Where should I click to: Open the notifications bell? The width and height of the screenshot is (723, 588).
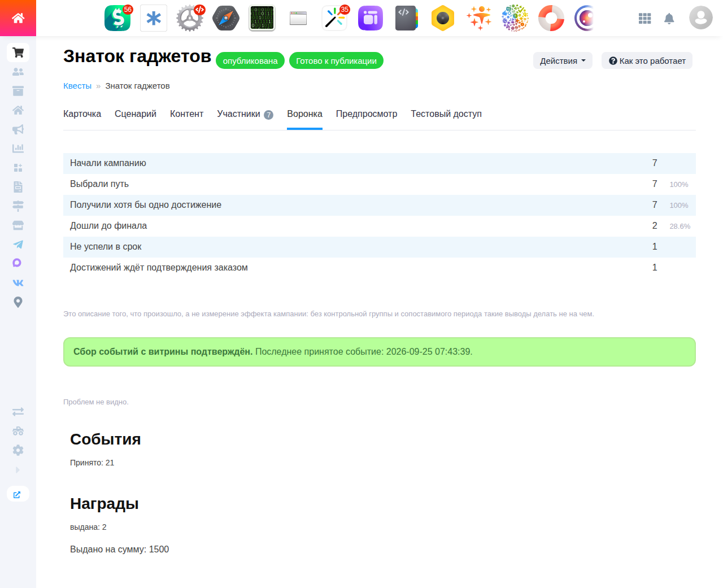click(x=669, y=19)
